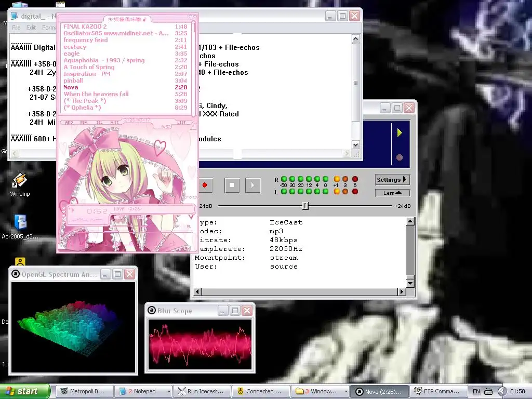This screenshot has width=532, height=399.
Task: Switch to the Run Icecast taskbar item
Action: pyautogui.click(x=202, y=391)
